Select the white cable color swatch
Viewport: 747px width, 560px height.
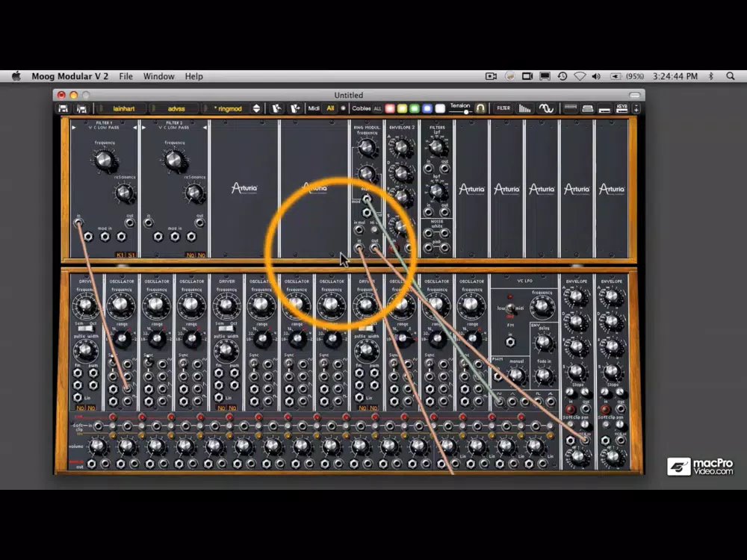coord(440,108)
